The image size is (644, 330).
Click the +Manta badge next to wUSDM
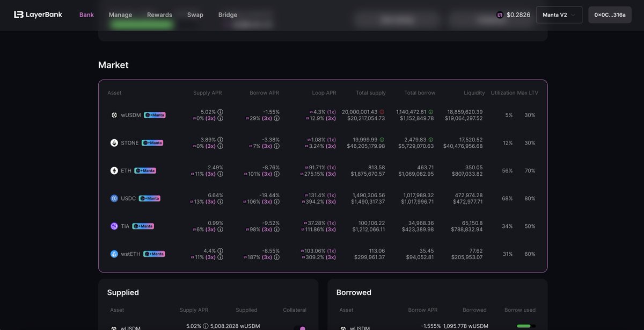coord(155,115)
